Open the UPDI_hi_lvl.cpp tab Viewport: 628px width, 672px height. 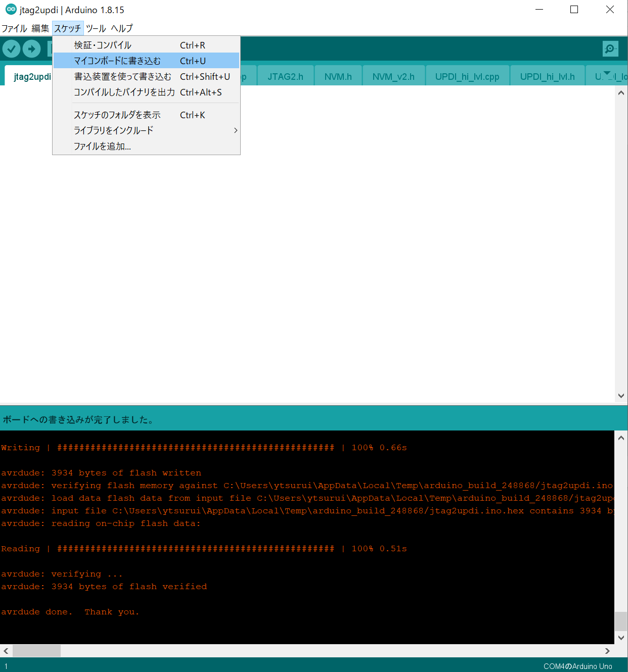[x=467, y=77]
